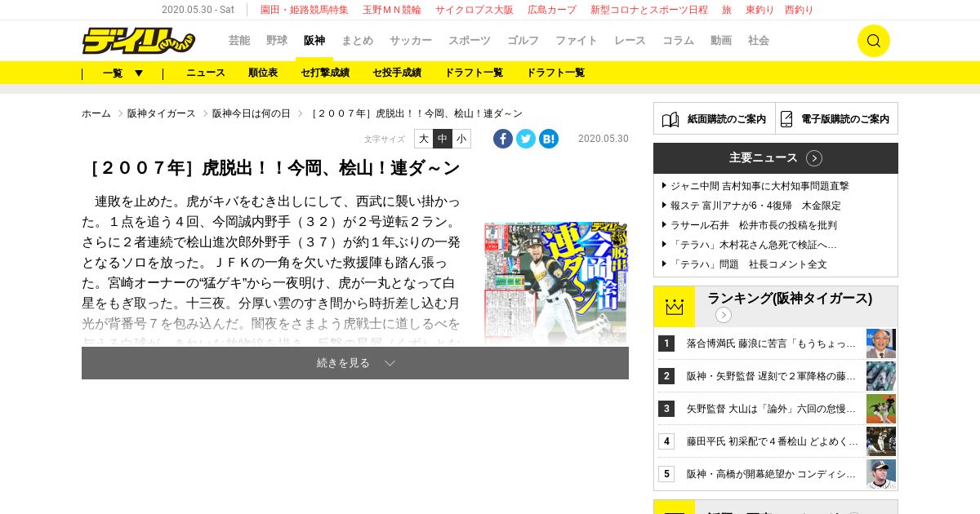Click 西釣り top link
The width and height of the screenshot is (980, 514).
(800, 10)
